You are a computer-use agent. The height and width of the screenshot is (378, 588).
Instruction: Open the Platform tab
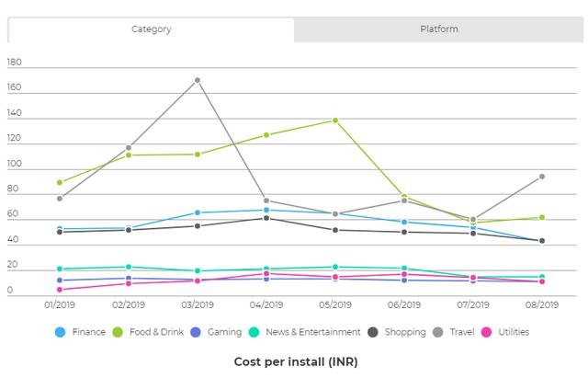click(438, 29)
